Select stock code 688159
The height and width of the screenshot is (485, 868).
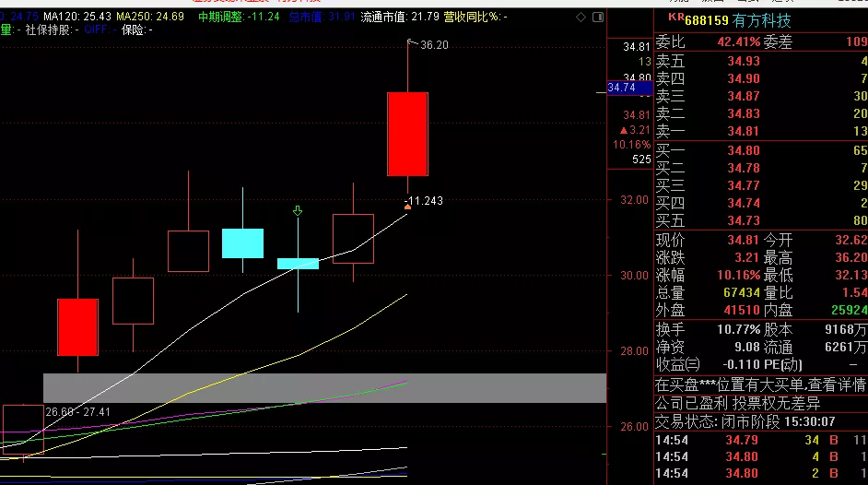(x=707, y=21)
